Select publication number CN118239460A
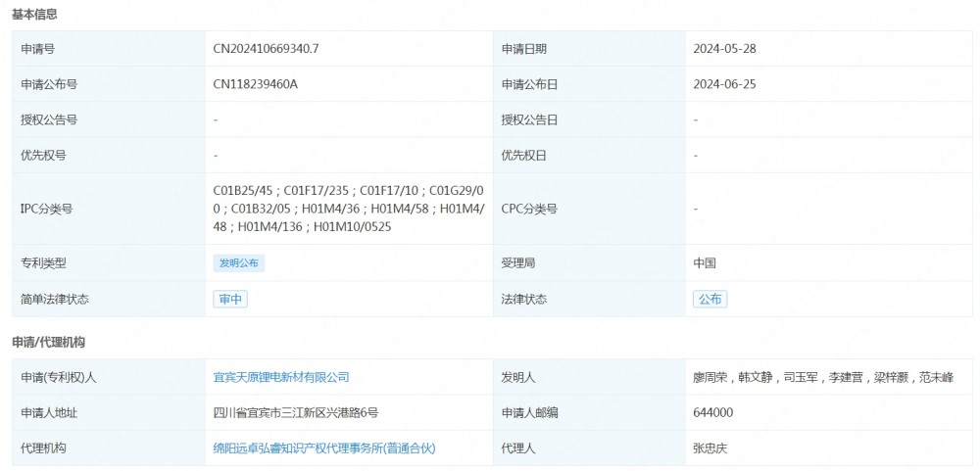Image resolution: width=980 pixels, height=471 pixels. pyautogui.click(x=255, y=84)
